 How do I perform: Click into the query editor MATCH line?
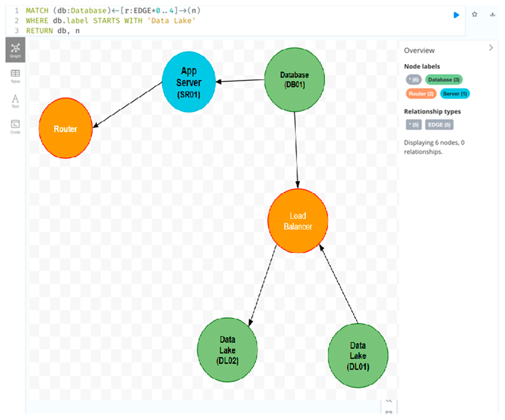pos(113,11)
